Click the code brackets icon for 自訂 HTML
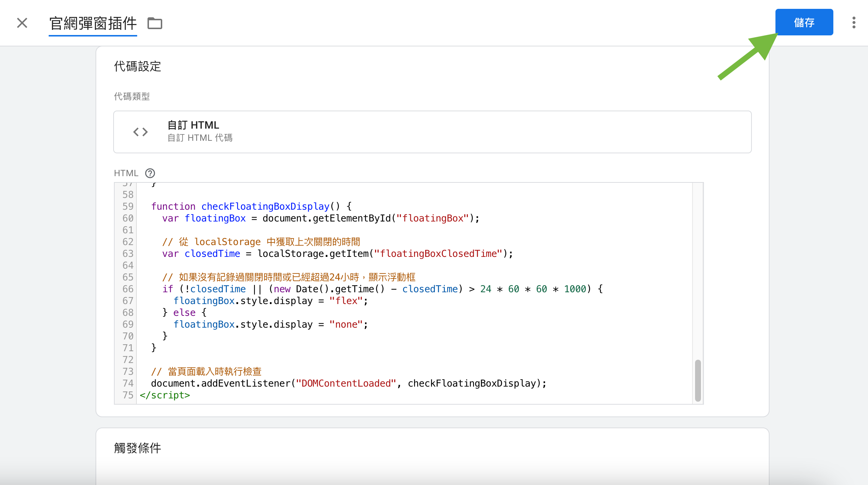Viewport: 868px width, 485px height. (140, 132)
